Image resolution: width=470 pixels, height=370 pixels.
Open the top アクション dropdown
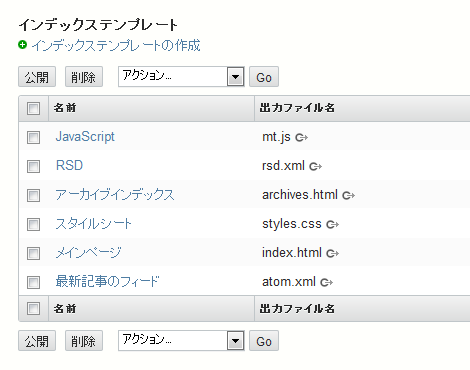click(x=181, y=77)
